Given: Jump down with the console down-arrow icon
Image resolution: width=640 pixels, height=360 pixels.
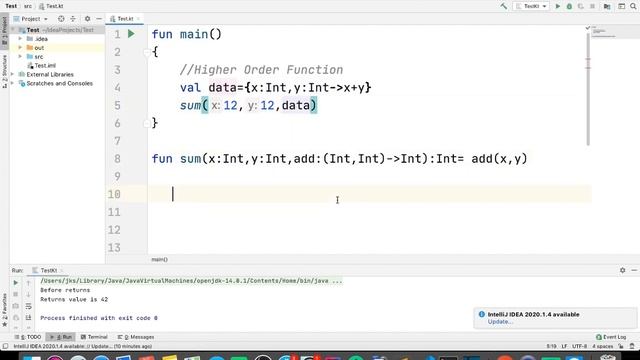Looking at the screenshot, I should (x=28, y=294).
